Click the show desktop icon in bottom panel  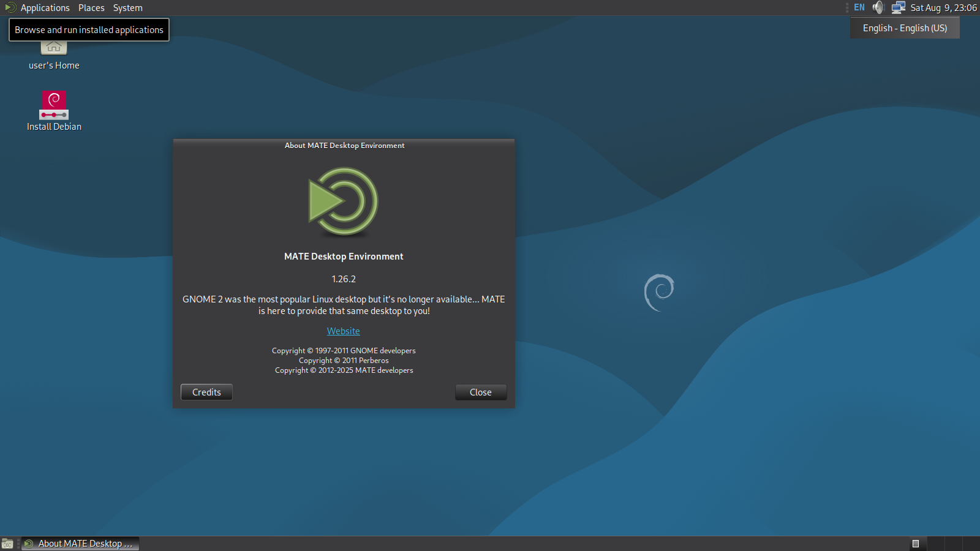click(7, 544)
